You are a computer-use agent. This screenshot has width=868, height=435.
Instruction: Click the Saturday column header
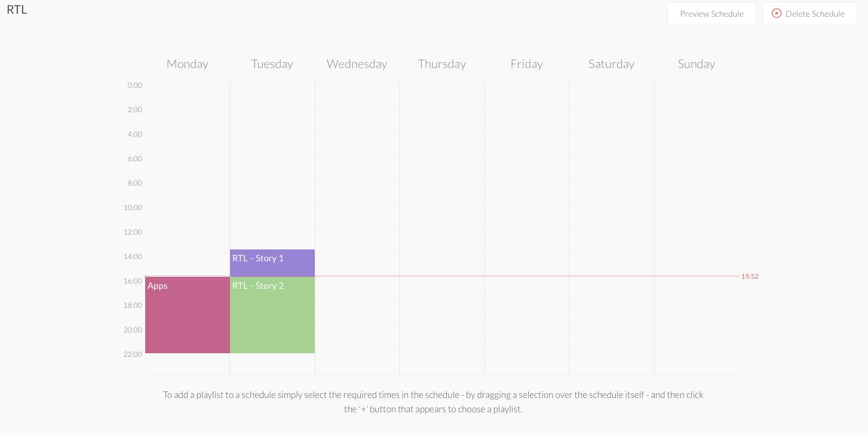point(612,64)
